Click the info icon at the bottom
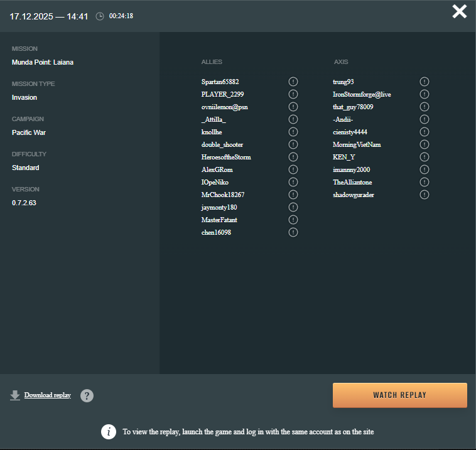The image size is (476, 450). 109,432
